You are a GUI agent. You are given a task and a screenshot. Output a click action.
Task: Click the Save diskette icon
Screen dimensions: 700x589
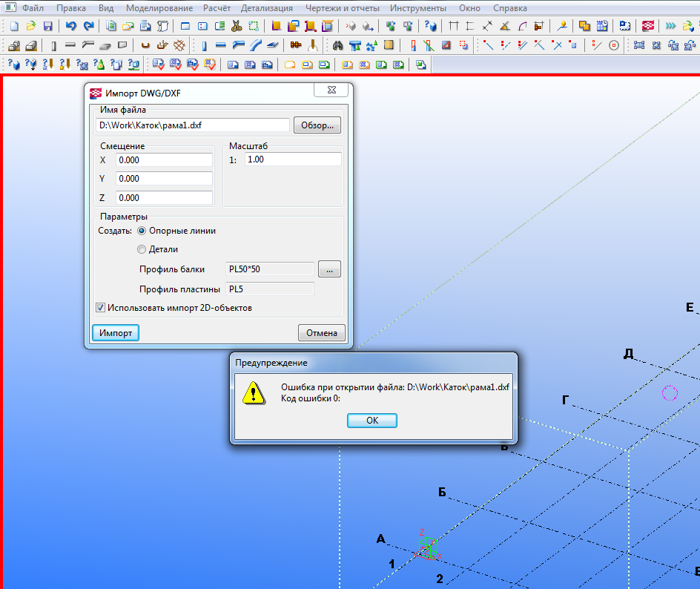click(47, 26)
